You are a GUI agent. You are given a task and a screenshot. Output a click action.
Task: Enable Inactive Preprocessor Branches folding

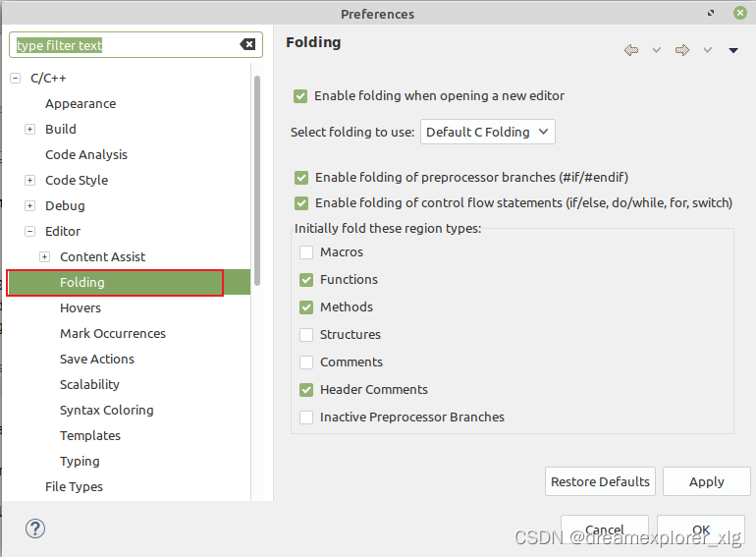point(306,418)
